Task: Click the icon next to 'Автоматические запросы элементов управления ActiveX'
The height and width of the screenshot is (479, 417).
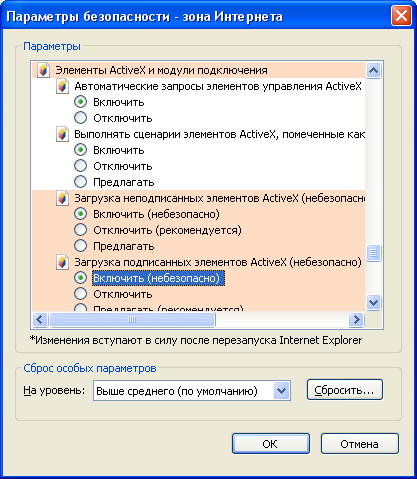Action: pos(62,86)
